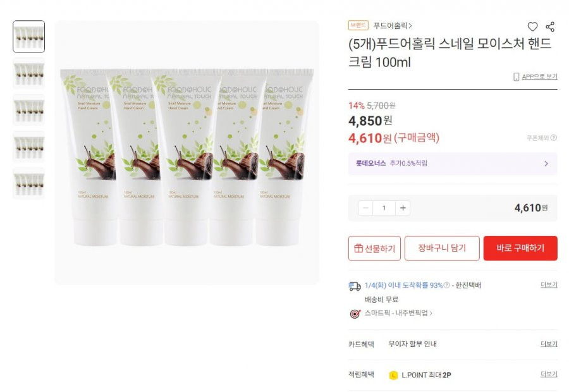Screen dimensions: 569x392
Task: Click the share icon
Action: coord(550,27)
